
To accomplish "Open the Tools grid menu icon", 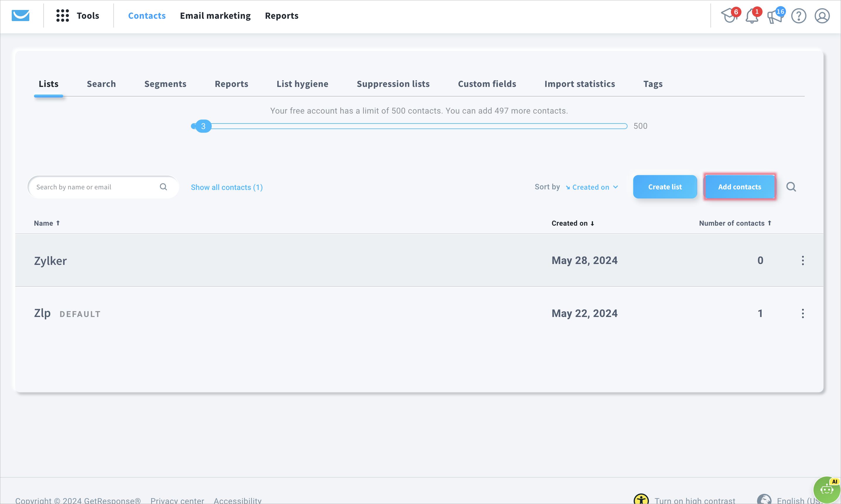I will click(x=63, y=16).
